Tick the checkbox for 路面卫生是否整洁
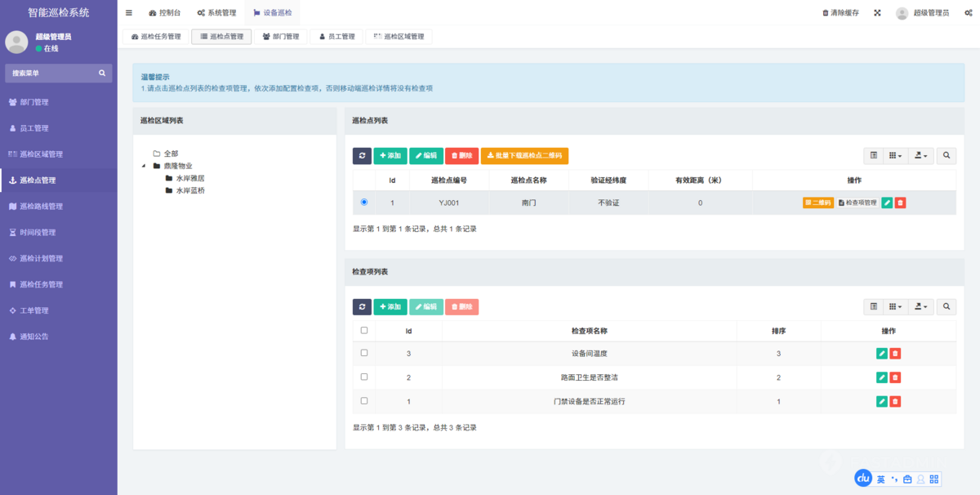Screen dimensions: 980x495 (x=364, y=377)
